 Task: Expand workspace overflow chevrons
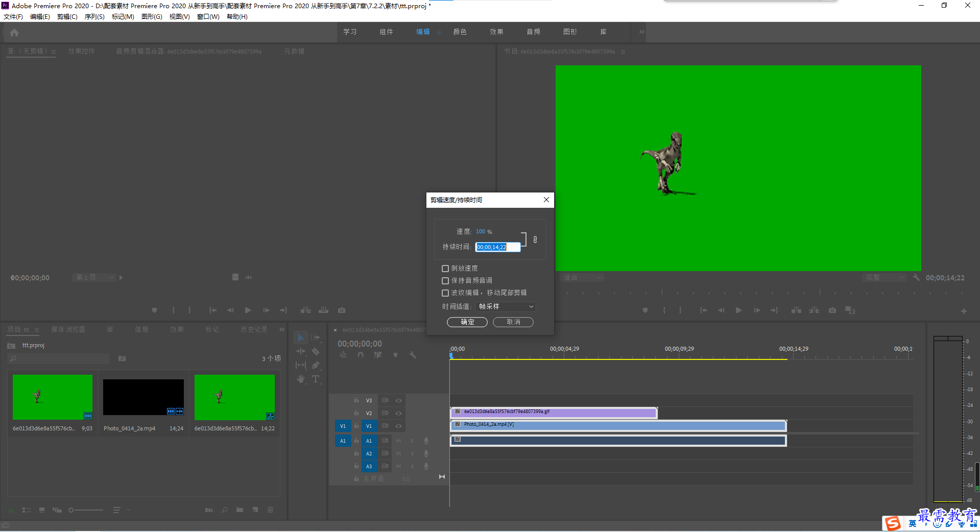pyautogui.click(x=641, y=32)
